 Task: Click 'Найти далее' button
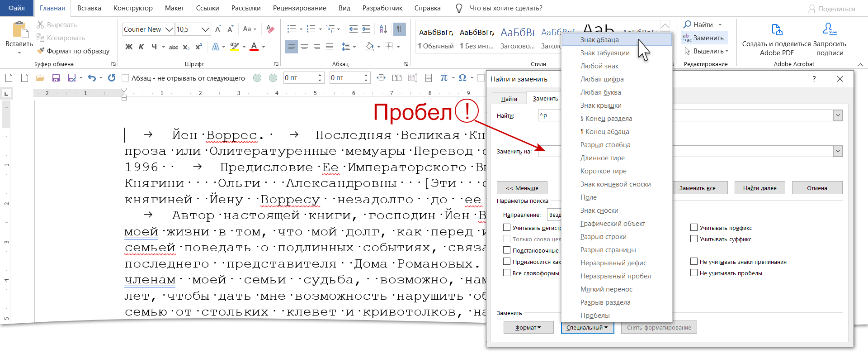[759, 188]
